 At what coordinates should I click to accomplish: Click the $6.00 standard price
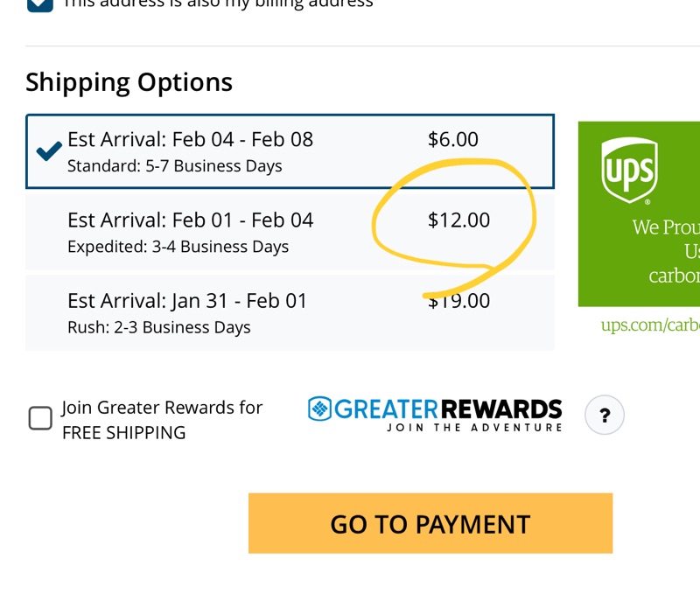452,139
